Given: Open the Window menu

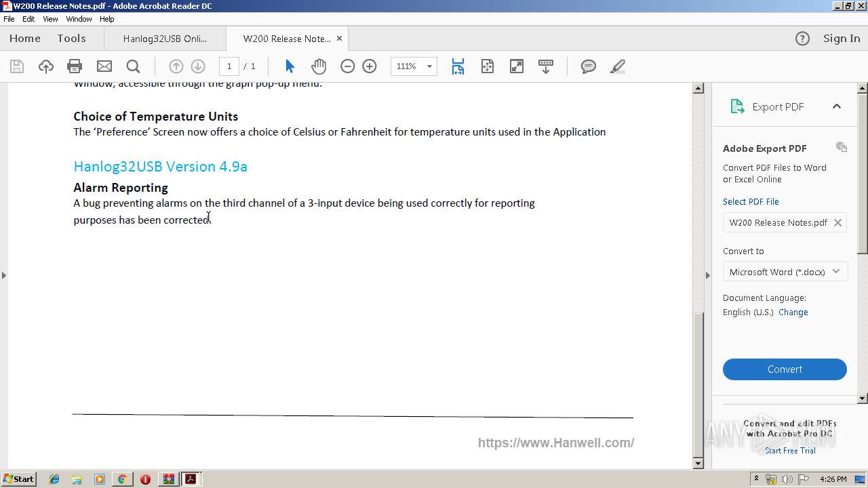Looking at the screenshot, I should pos(79,19).
